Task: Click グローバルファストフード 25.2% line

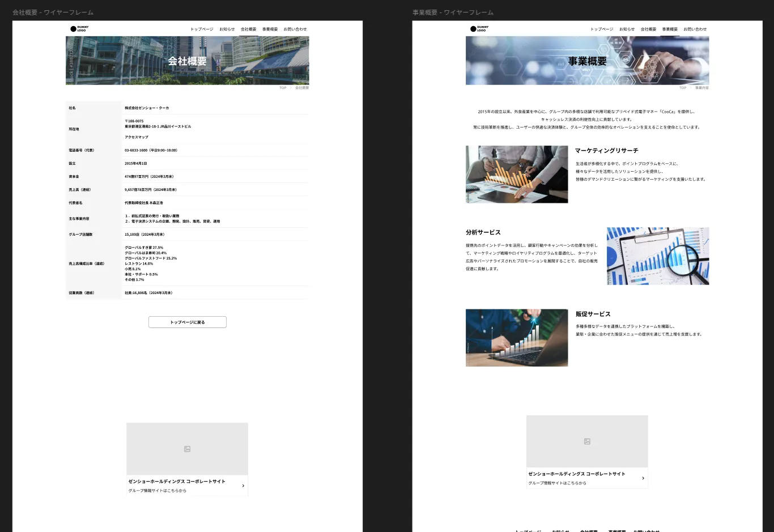Action: point(151,258)
